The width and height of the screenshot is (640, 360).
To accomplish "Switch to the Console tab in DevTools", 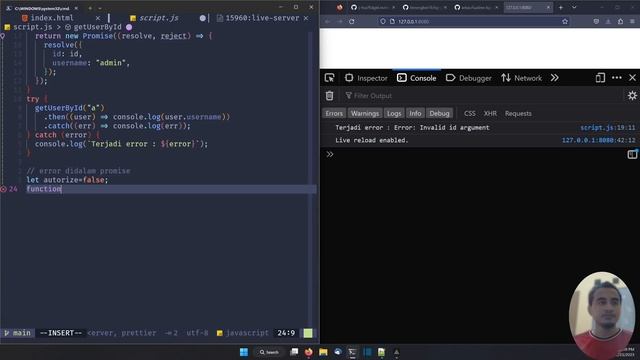I will (x=417, y=78).
